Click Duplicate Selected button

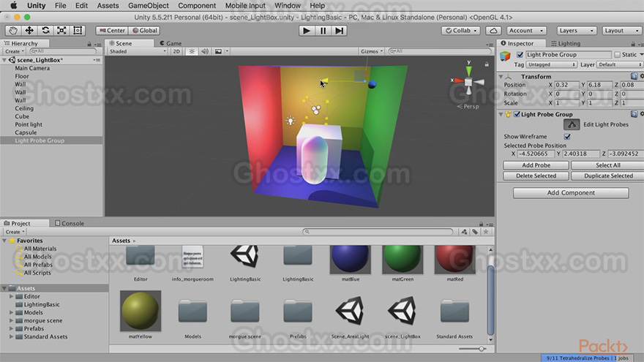608,176
